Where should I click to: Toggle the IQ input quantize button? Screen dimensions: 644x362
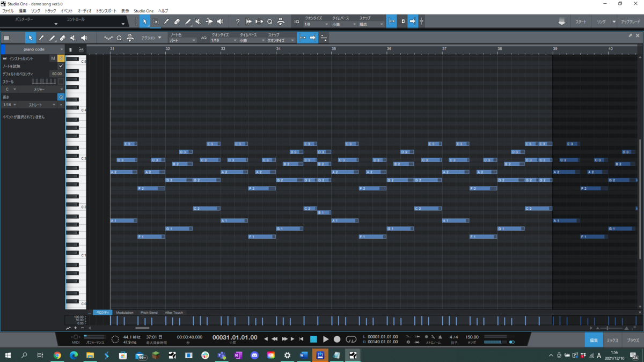tap(297, 21)
